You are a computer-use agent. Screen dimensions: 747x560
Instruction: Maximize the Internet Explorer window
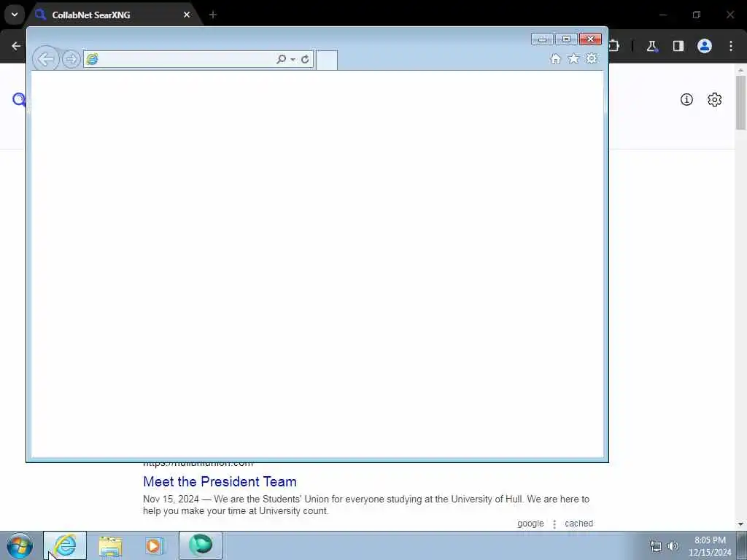[x=566, y=39]
